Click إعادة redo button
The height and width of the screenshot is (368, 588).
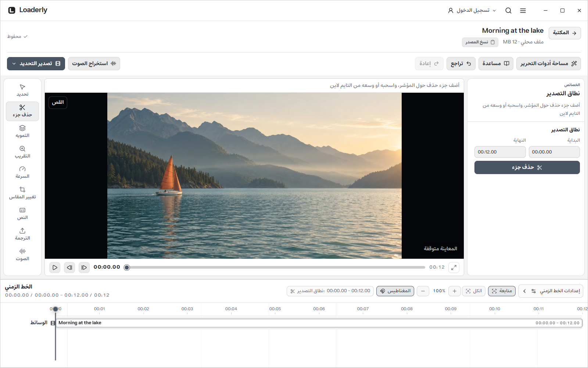click(429, 64)
